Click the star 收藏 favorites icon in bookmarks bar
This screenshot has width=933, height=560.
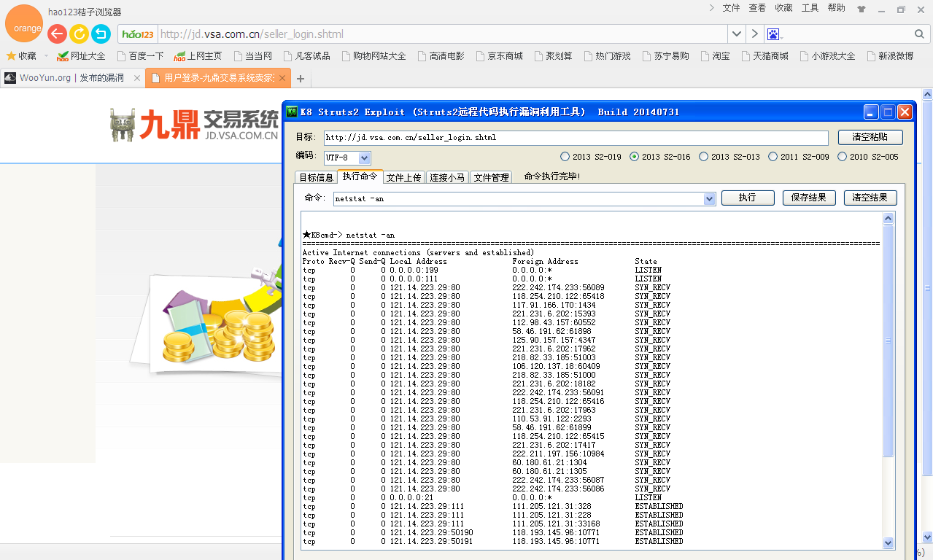[11, 55]
